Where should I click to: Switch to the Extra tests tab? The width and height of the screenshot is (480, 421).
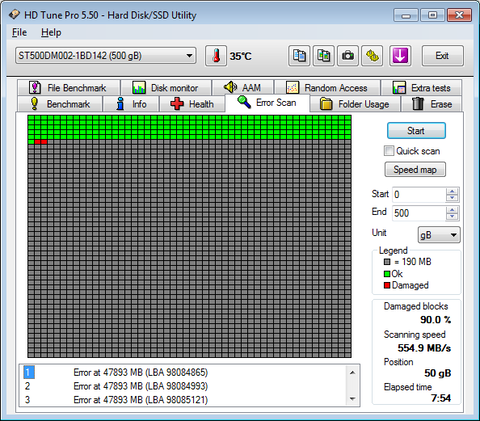[x=422, y=88]
